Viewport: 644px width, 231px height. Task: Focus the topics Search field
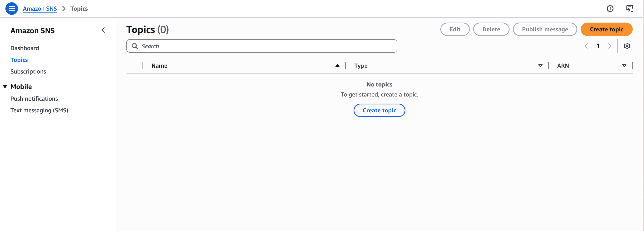click(x=262, y=46)
